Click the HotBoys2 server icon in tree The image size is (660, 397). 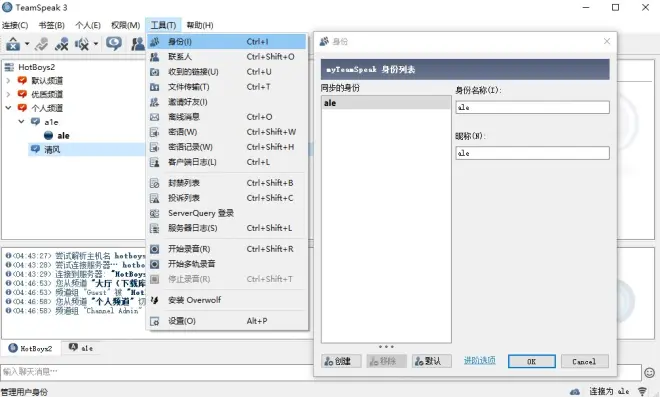pyautogui.click(x=9, y=67)
